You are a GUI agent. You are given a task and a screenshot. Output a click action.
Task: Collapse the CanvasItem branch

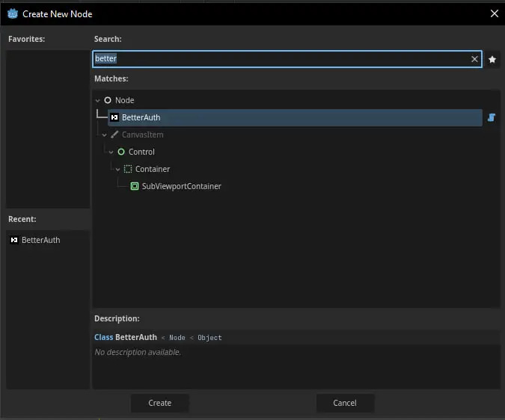[x=105, y=135]
